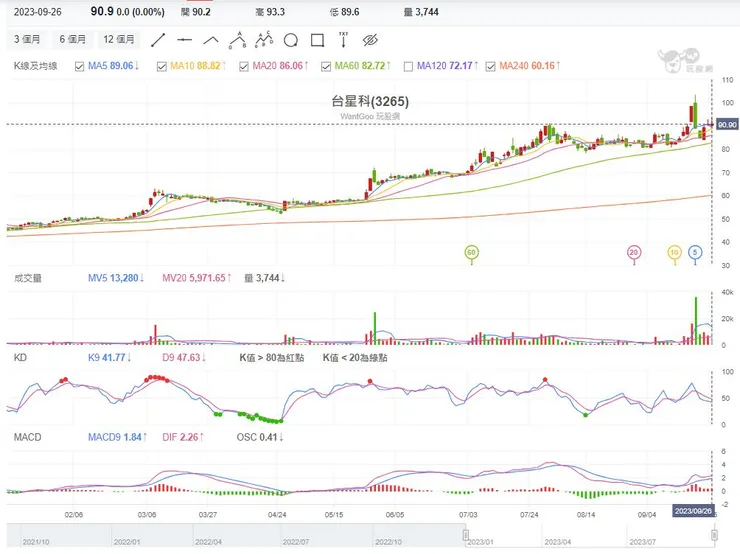This screenshot has width=740, height=554.
Task: Click the 台星科(3265) chart title
Action: tap(370, 101)
